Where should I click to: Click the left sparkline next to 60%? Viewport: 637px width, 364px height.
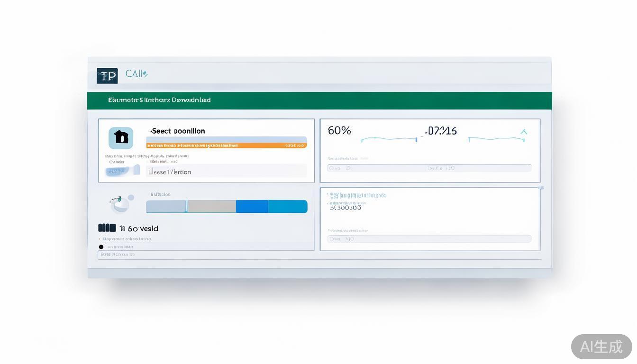[389, 139]
